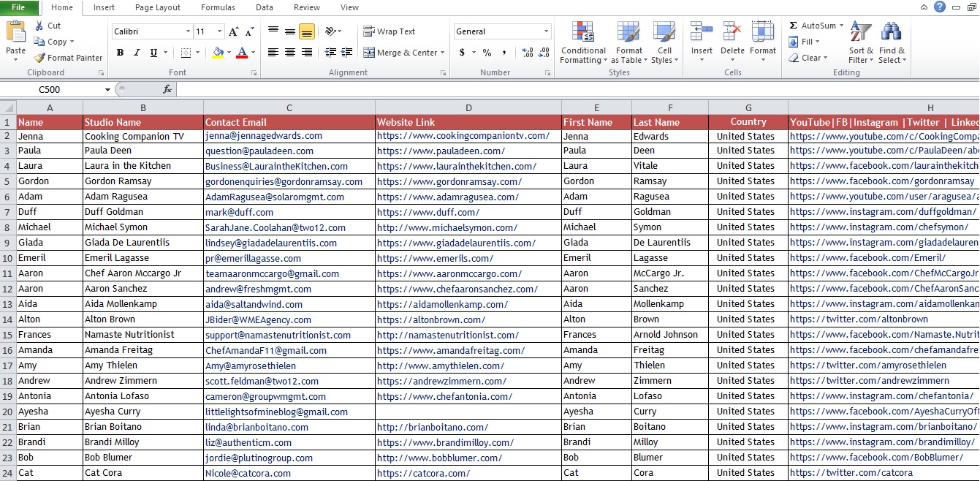Open the Format cells menu
The width and height of the screenshot is (980, 481).
763,41
